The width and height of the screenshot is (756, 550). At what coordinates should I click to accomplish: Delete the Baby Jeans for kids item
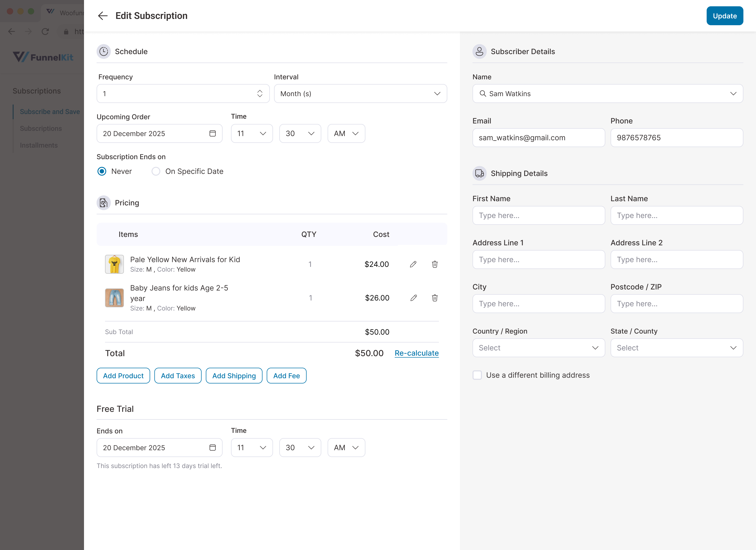pyautogui.click(x=435, y=298)
